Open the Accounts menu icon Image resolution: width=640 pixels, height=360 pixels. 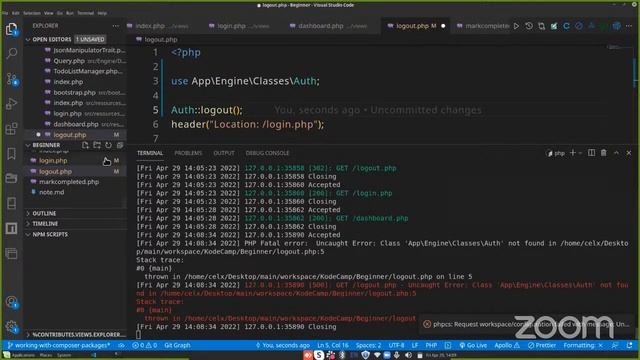(11, 302)
